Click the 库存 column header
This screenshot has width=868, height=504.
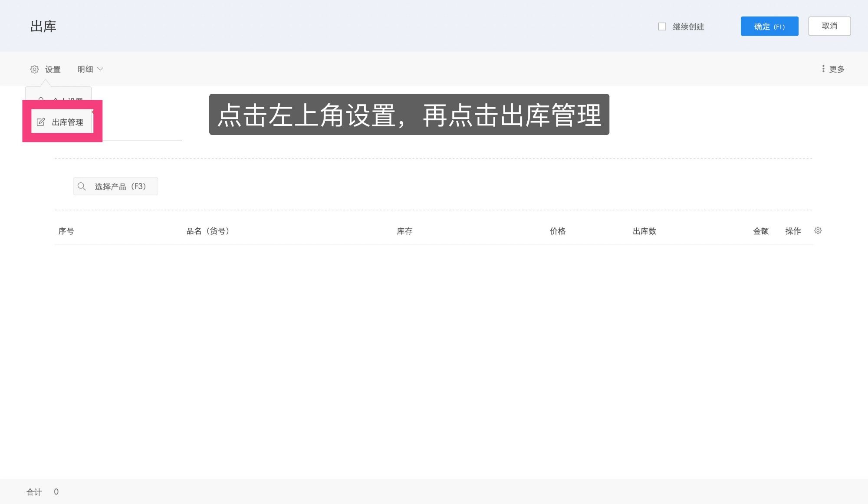(405, 231)
